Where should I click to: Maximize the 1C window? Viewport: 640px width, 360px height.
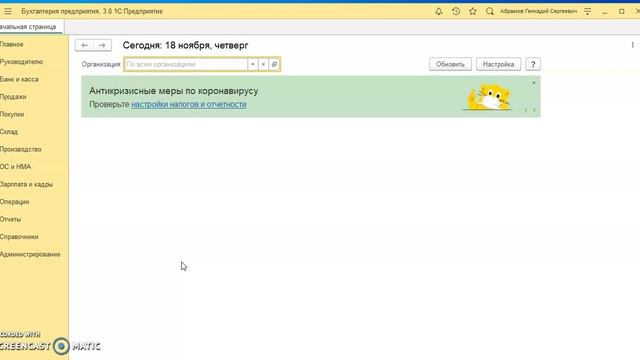pyautogui.click(x=622, y=11)
